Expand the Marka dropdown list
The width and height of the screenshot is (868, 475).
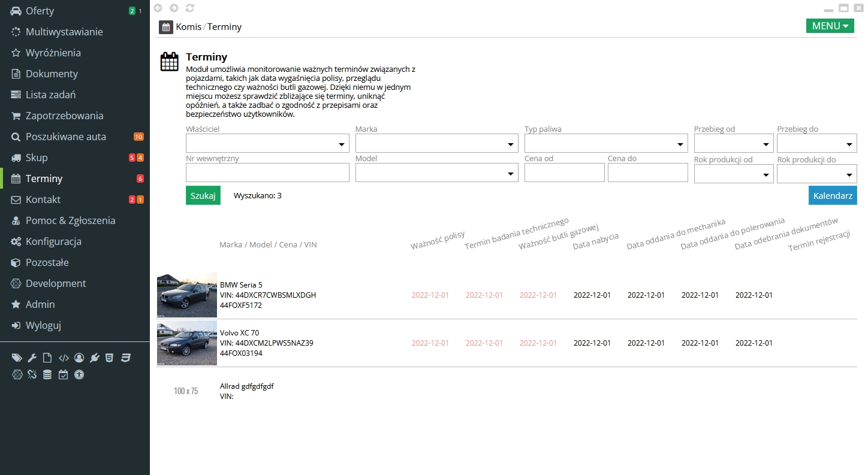point(436,144)
